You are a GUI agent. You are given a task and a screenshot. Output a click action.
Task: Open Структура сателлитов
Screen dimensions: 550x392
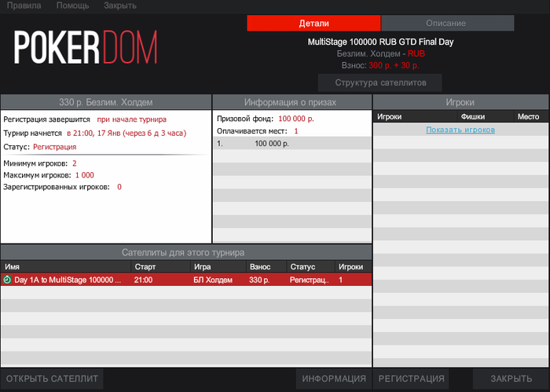(x=379, y=82)
